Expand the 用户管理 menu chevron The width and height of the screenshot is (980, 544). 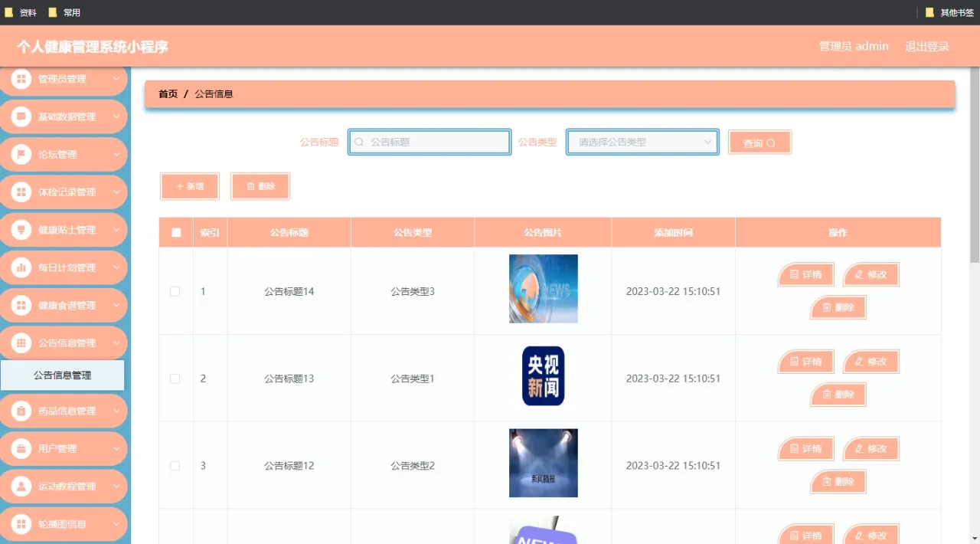(116, 448)
